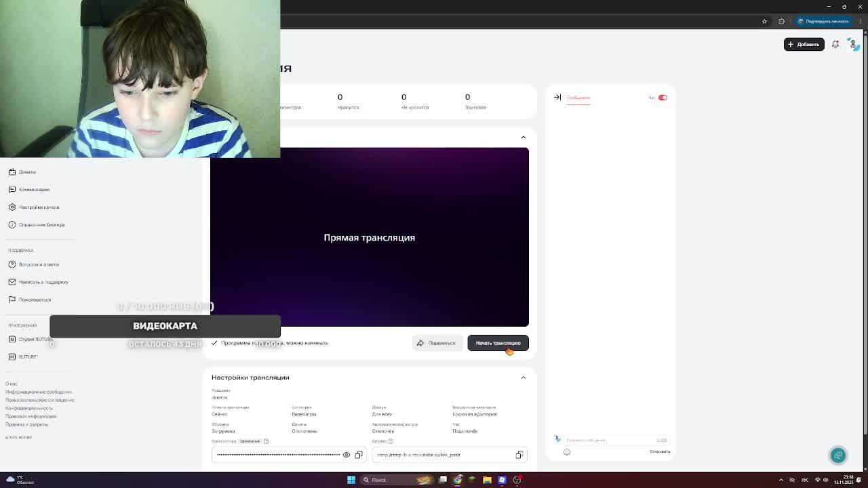This screenshot has width=868, height=488.
Task: Click the rtmp server URL field
Action: [450, 455]
